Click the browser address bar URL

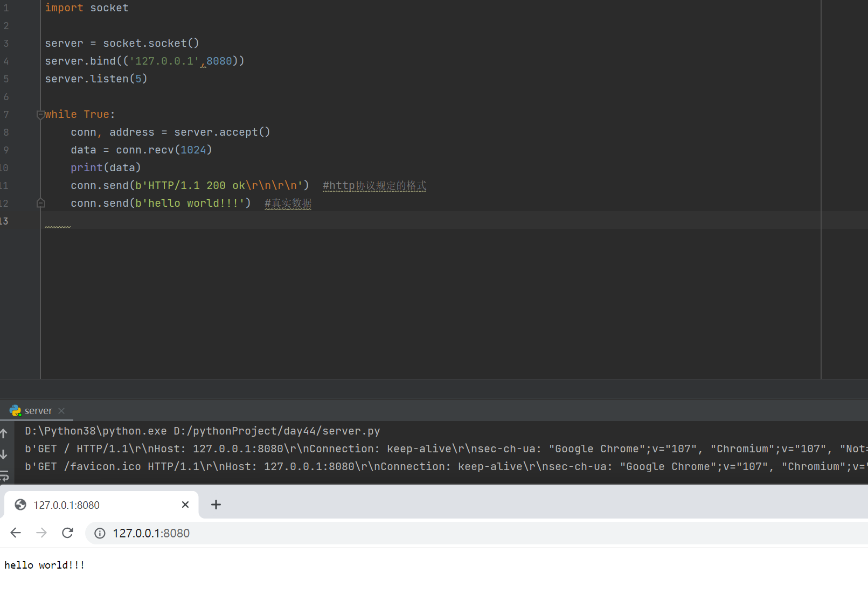click(151, 533)
